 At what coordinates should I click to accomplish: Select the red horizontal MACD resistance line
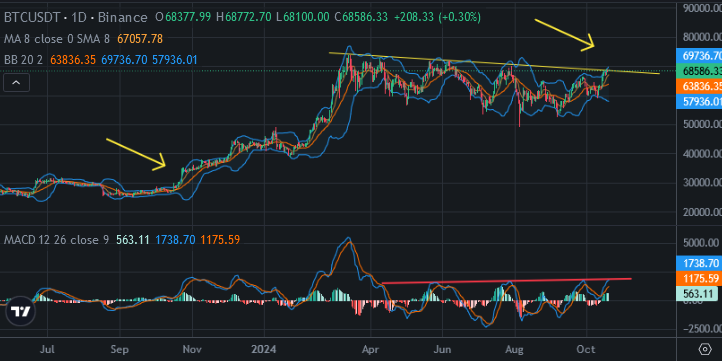click(x=507, y=281)
